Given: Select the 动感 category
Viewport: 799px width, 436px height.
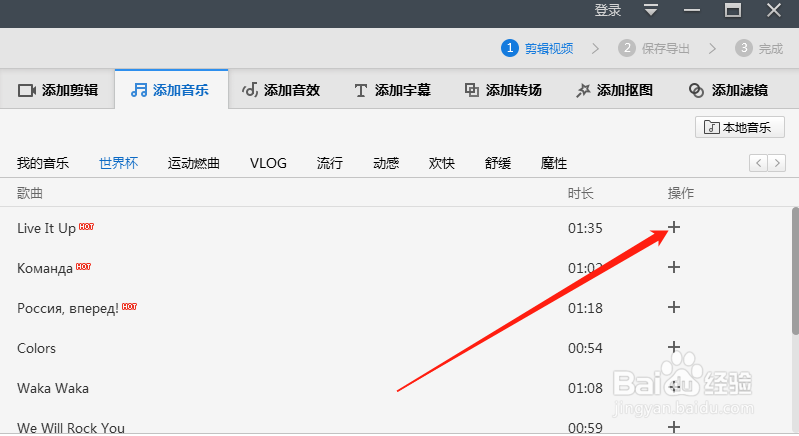Looking at the screenshot, I should tap(386, 163).
